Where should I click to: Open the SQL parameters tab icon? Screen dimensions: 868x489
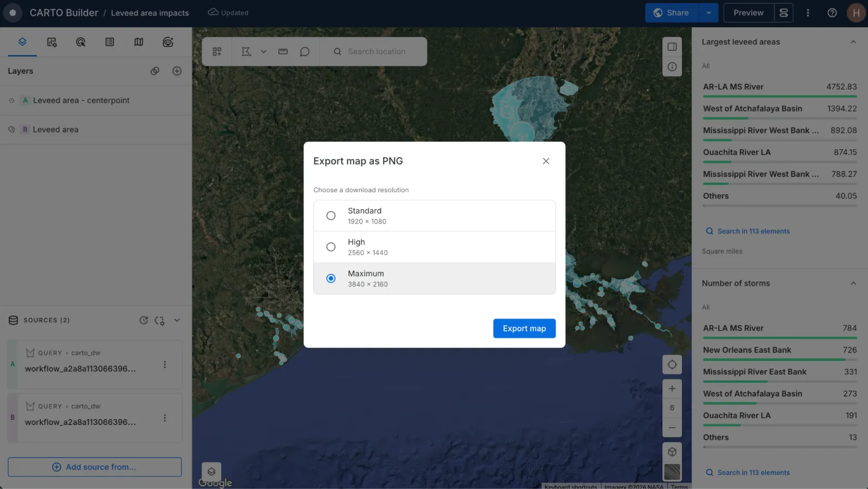tap(168, 42)
